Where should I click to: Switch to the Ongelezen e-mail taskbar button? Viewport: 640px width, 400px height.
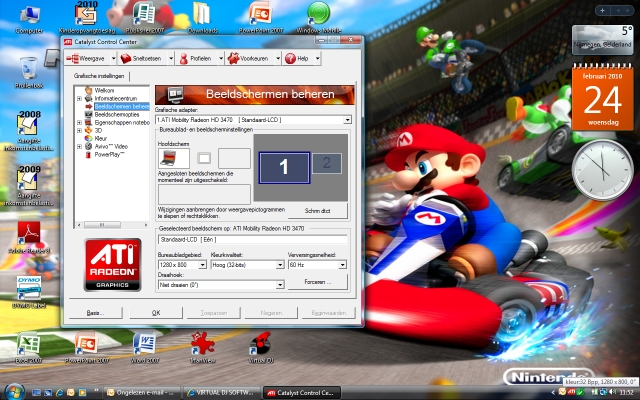point(142,393)
